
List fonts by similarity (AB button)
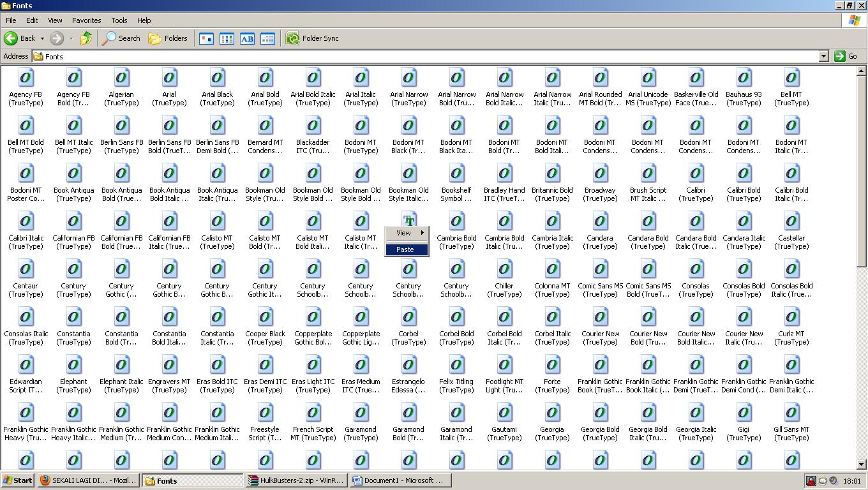(x=247, y=39)
